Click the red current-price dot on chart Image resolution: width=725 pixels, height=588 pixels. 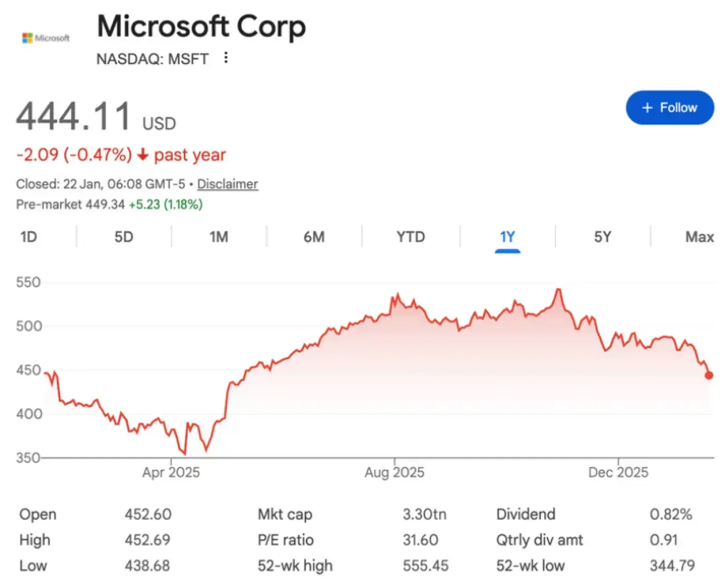coord(708,375)
